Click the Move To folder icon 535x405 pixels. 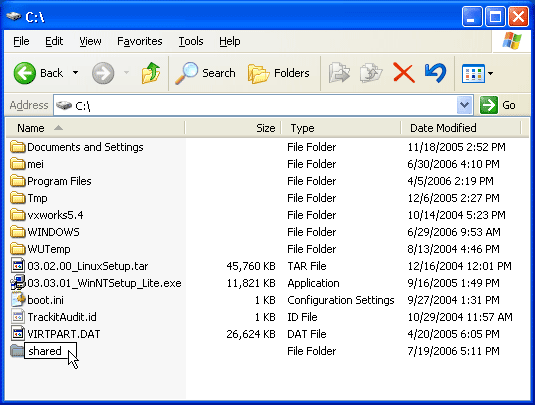click(339, 73)
